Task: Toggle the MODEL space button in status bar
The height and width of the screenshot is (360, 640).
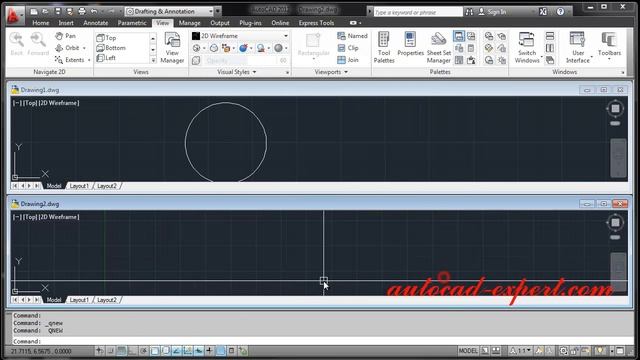Action: 468,351
